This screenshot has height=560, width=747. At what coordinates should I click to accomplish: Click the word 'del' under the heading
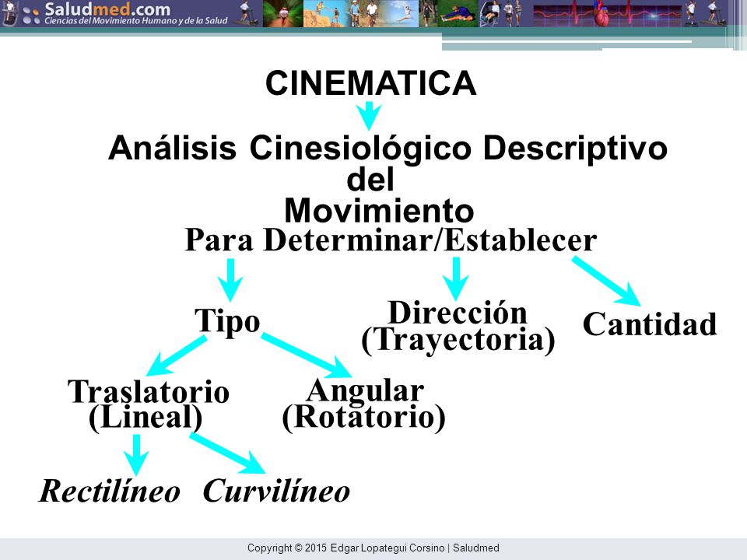(370, 180)
